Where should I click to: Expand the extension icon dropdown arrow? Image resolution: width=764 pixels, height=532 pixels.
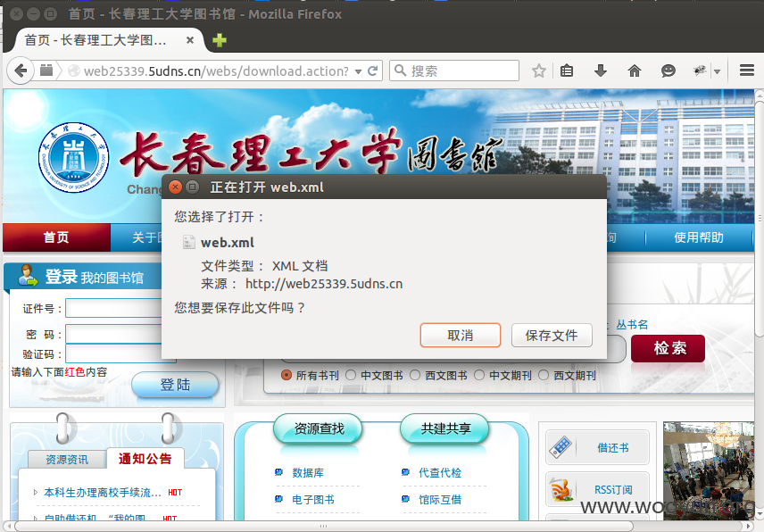(x=718, y=71)
